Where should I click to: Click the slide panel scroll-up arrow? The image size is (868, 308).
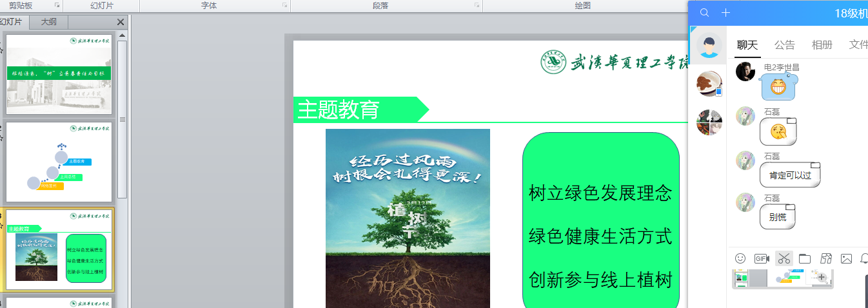coord(122,35)
